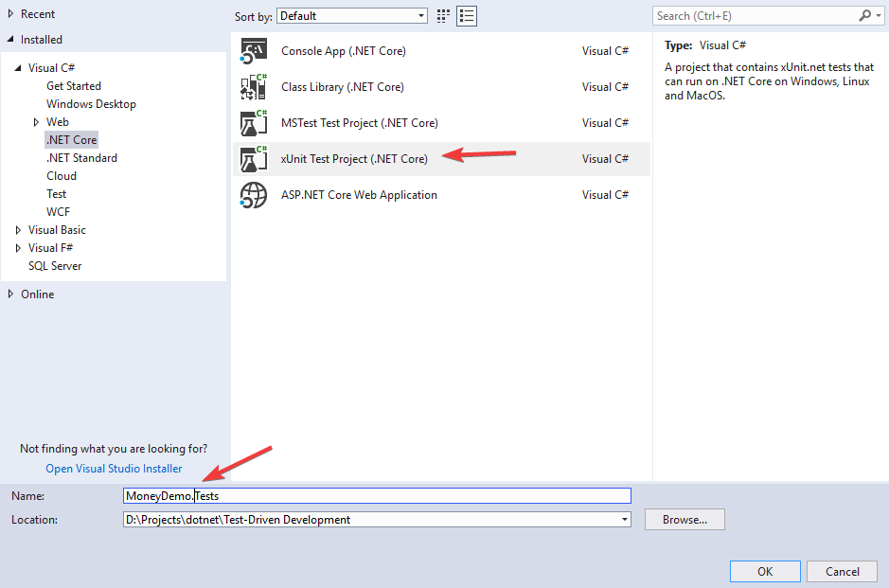Click the Class Library (.NET Core) template icon
This screenshot has width=889, height=588.
click(x=254, y=87)
